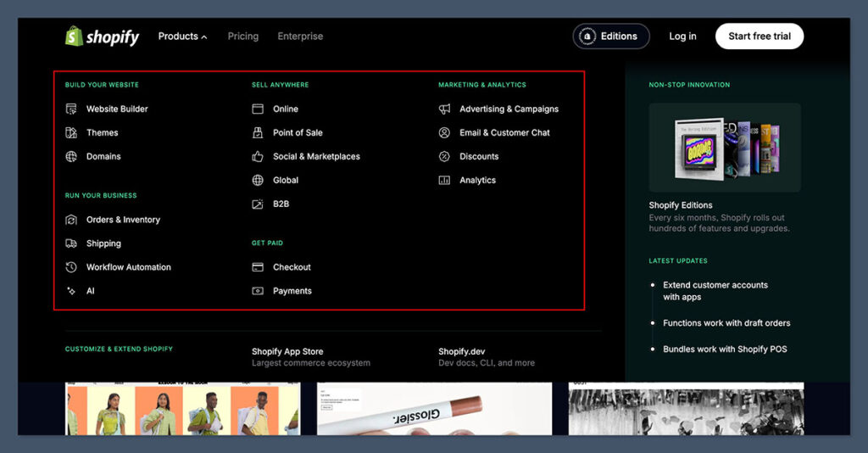Click the Editions button
Screen dimensions: 868x453
point(611,36)
